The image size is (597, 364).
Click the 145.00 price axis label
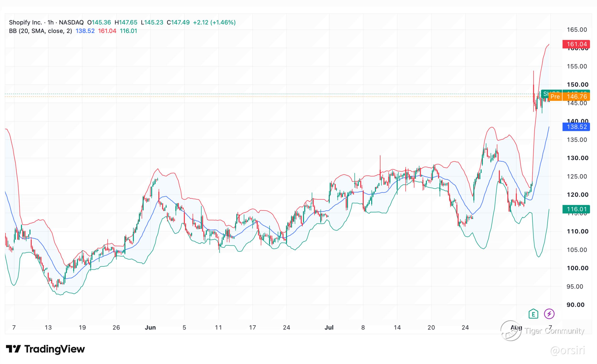[x=577, y=103]
